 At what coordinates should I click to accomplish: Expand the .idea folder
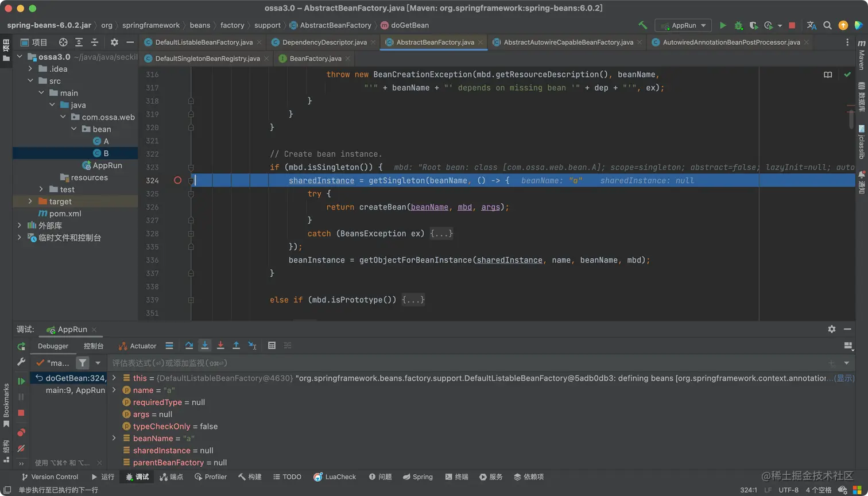[x=30, y=69]
